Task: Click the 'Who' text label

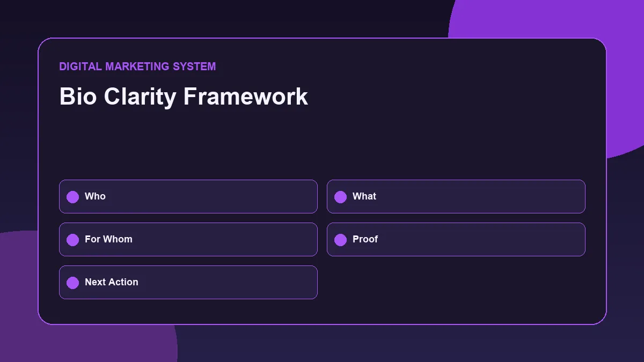Action: [95, 196]
